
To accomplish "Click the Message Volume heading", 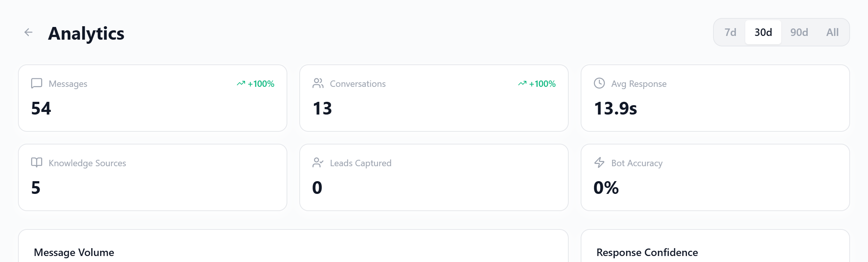I will [74, 253].
